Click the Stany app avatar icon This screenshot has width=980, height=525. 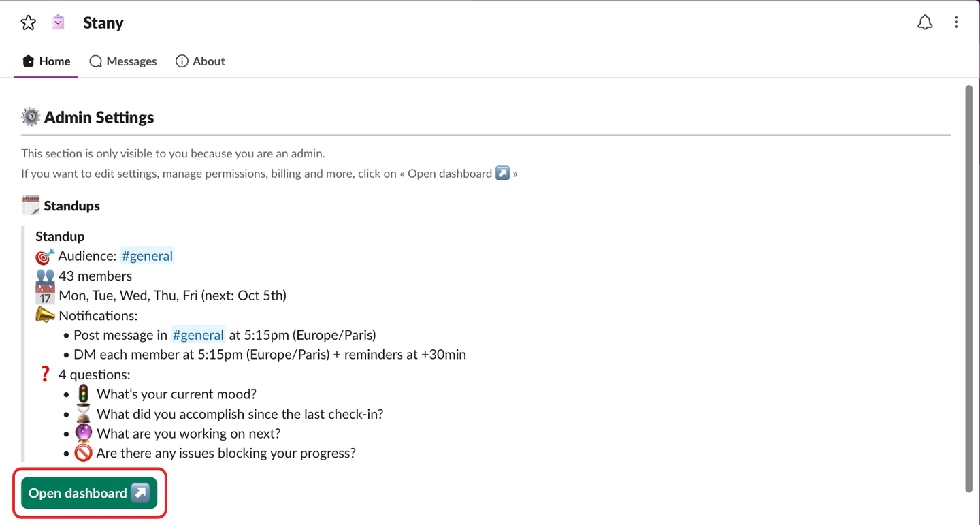pos(59,22)
